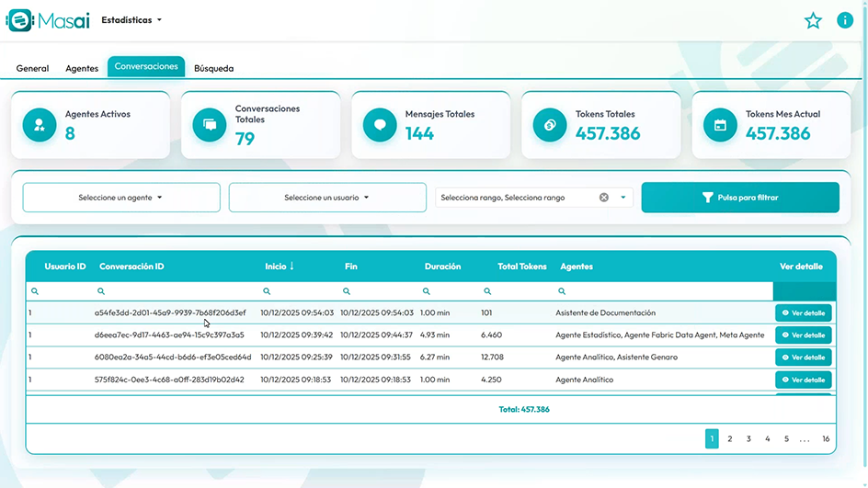The height and width of the screenshot is (488, 868).
Task: Click the Conversaciones Totales chat icon
Action: click(x=210, y=125)
